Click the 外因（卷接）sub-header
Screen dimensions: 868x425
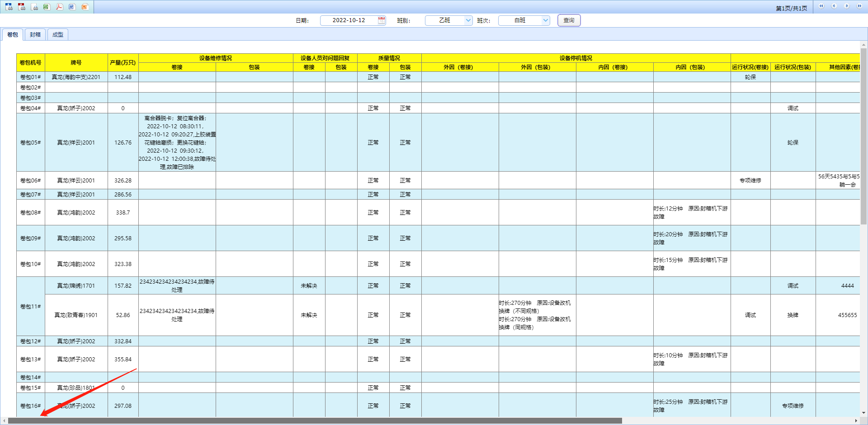[460, 67]
